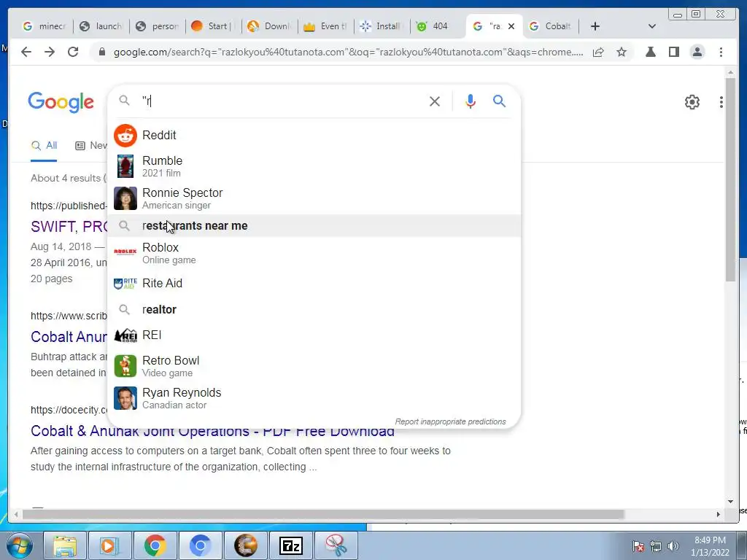Open Google quick settings gear
This screenshot has height=560, width=747.
tap(692, 102)
